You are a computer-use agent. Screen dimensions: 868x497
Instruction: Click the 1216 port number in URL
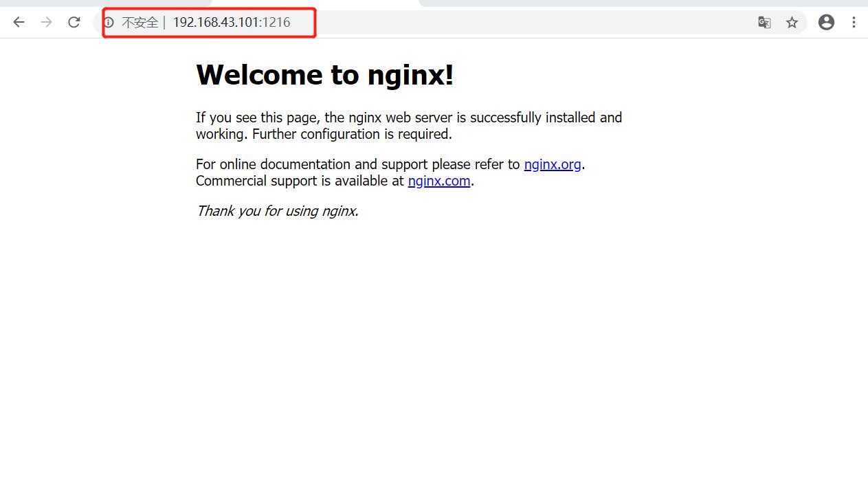coord(277,23)
